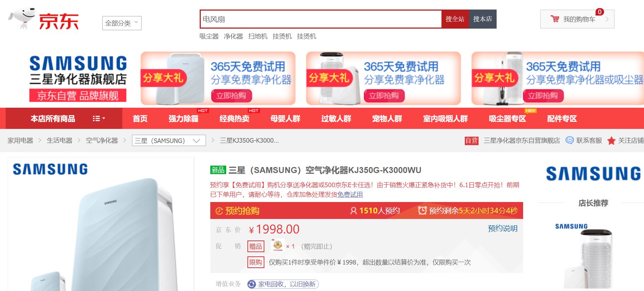Click the 扫地机 hot search keyword
Viewport: 644px width, 291px height.
point(258,36)
